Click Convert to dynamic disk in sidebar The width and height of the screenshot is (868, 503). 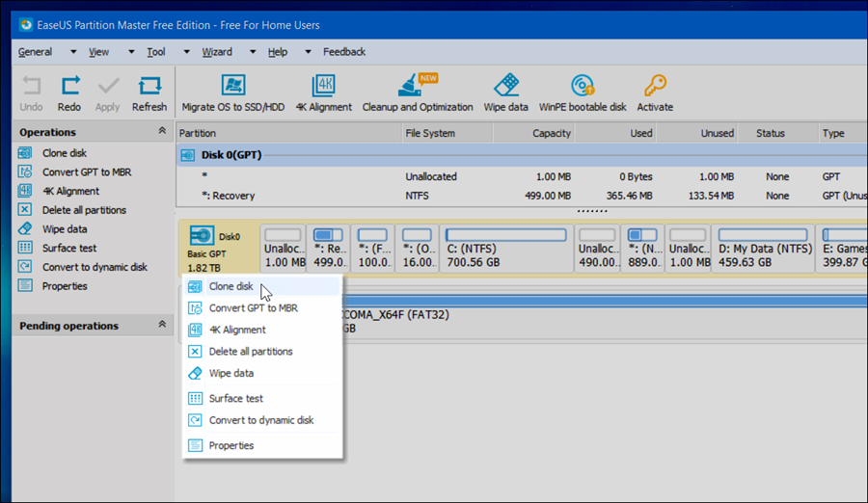[95, 267]
